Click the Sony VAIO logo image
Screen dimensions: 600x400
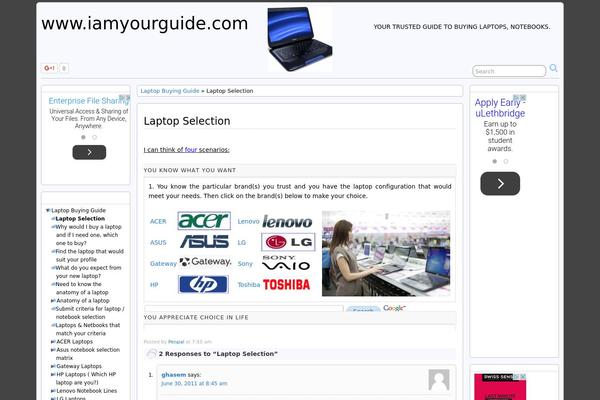point(286,263)
